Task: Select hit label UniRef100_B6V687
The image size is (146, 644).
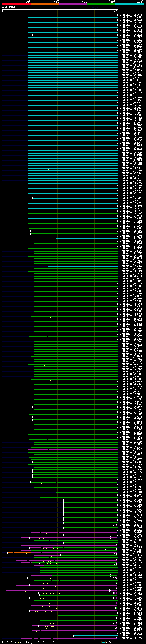Action: [x=131, y=138]
